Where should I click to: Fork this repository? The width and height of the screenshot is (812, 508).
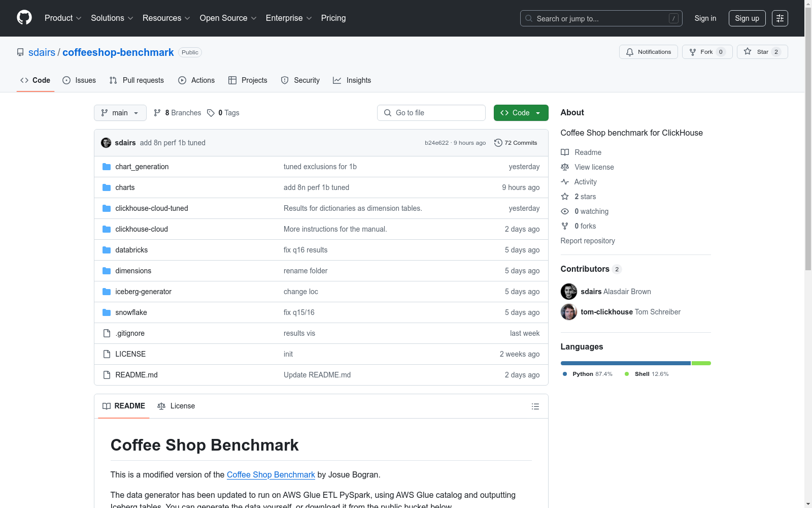[x=707, y=52]
